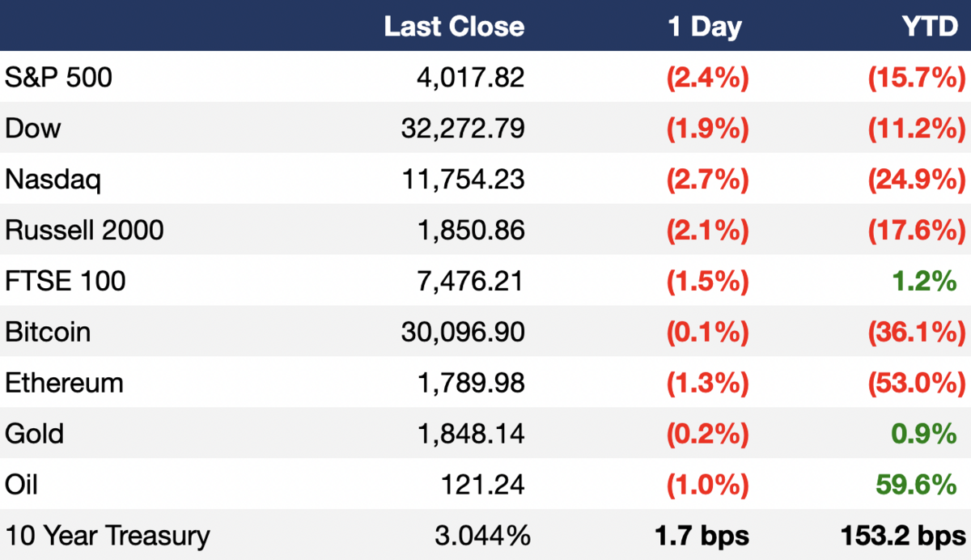Viewport: 971px width, 560px height.
Task: Click Nasdaq's 1 Day change (2.7%)
Action: (707, 179)
